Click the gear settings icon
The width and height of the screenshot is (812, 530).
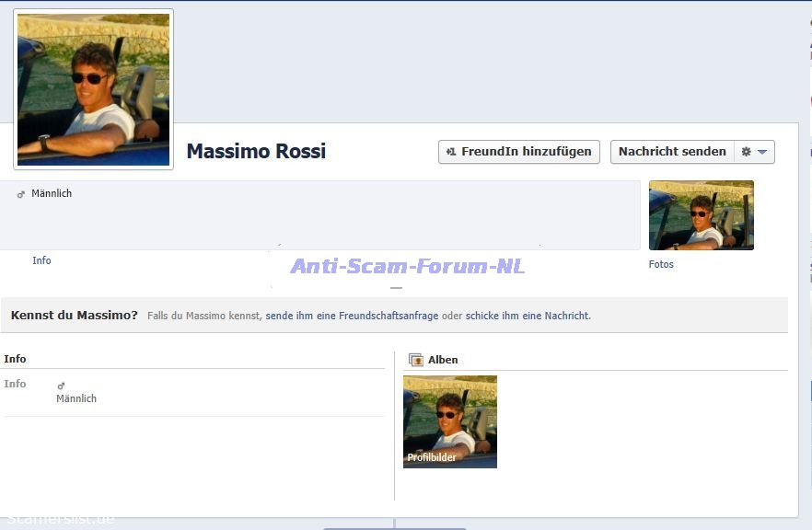pos(747,152)
